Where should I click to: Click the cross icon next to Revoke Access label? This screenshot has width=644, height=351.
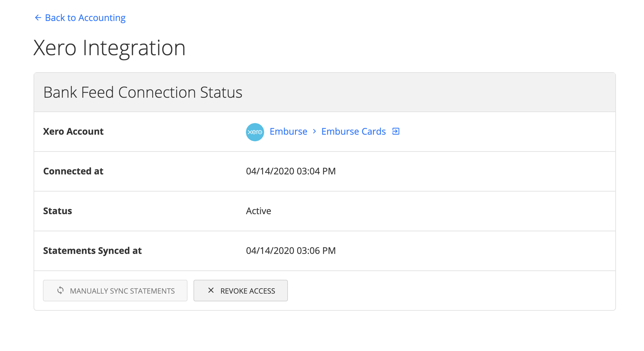[x=211, y=290]
